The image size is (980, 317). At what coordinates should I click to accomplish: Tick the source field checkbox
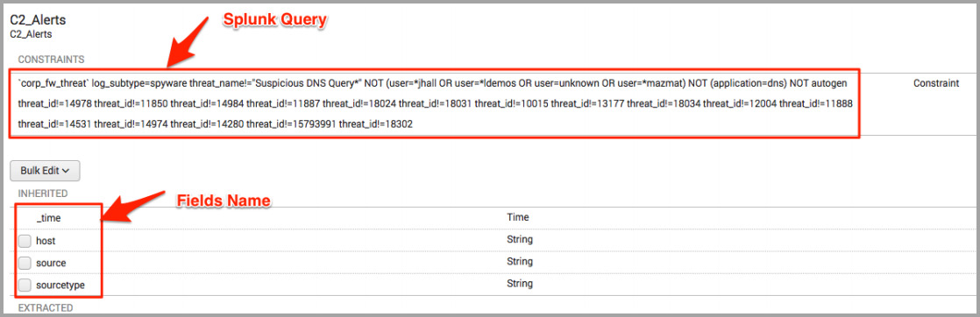(25, 262)
